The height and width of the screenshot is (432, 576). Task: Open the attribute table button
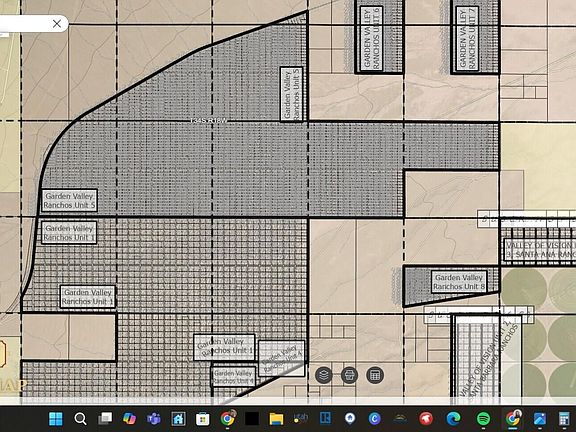coord(375,375)
